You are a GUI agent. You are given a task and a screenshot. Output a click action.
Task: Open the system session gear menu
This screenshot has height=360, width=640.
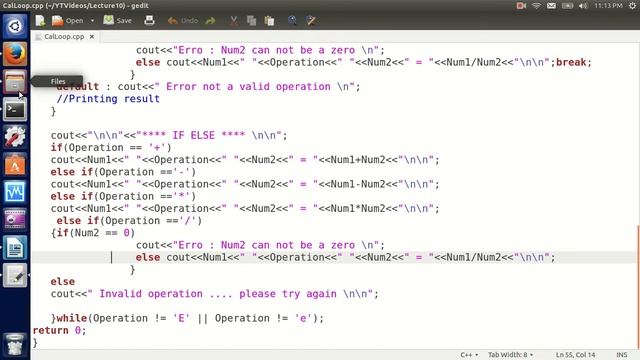point(632,6)
